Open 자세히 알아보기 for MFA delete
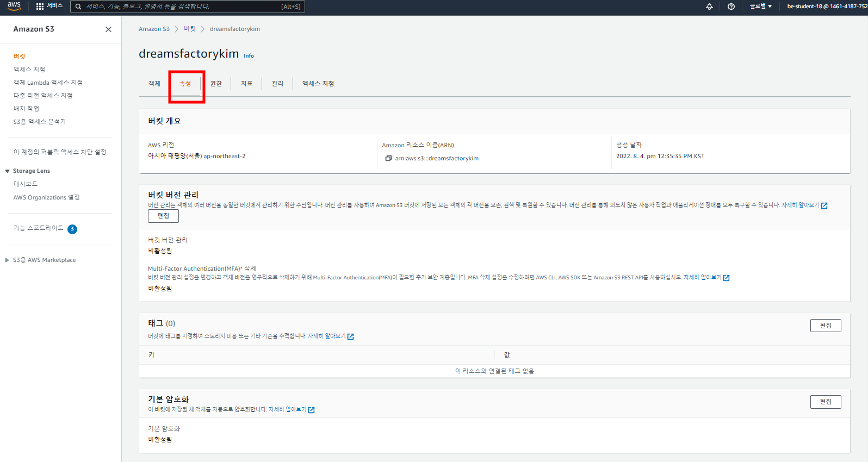 702,278
